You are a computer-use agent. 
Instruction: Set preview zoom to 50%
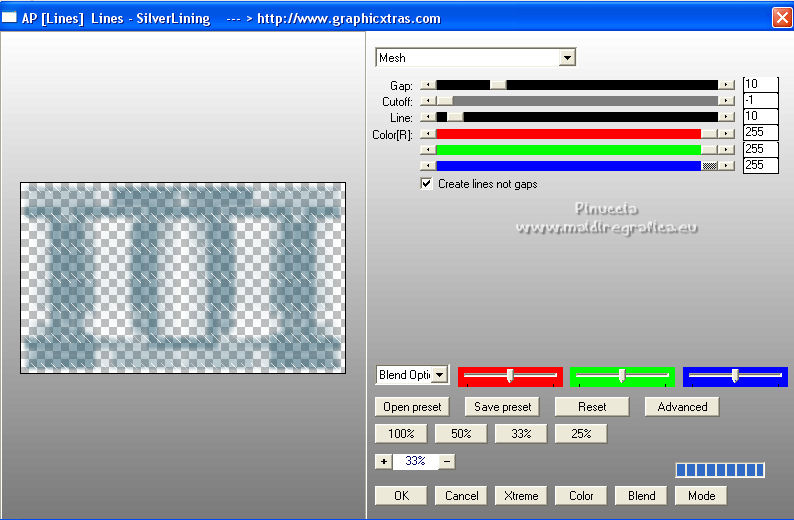(x=461, y=434)
